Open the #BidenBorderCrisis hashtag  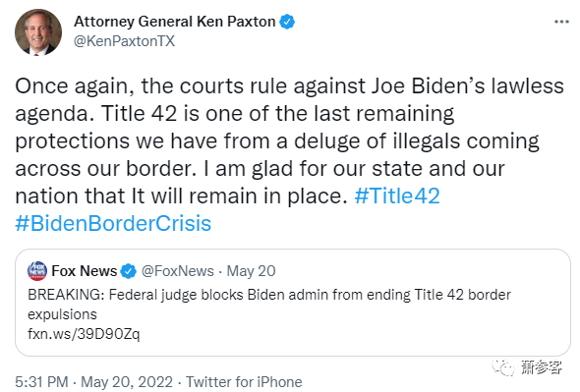113,223
